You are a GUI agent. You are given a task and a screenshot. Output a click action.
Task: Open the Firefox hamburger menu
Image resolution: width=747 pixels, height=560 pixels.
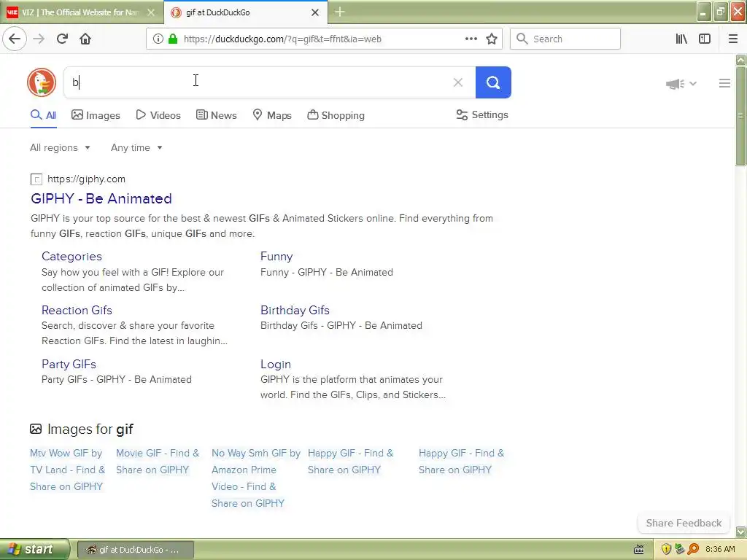coord(732,39)
